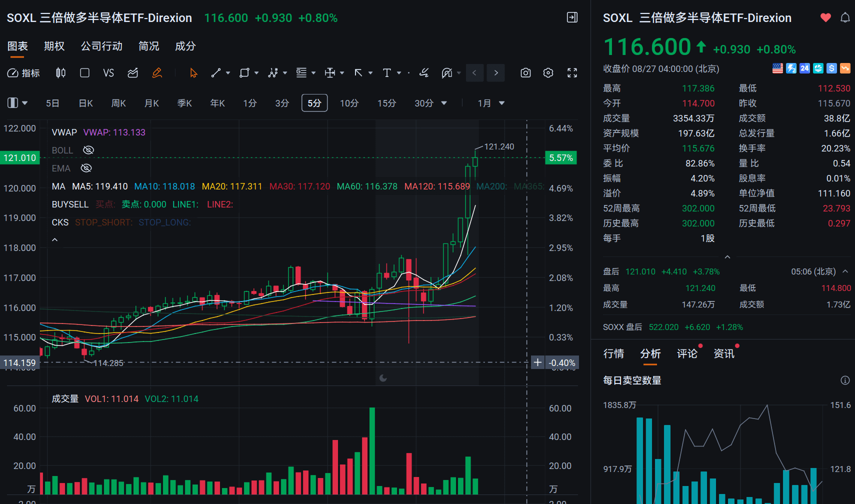Select the 10分 interval
Image resolution: width=855 pixels, height=504 pixels.
coord(349,103)
